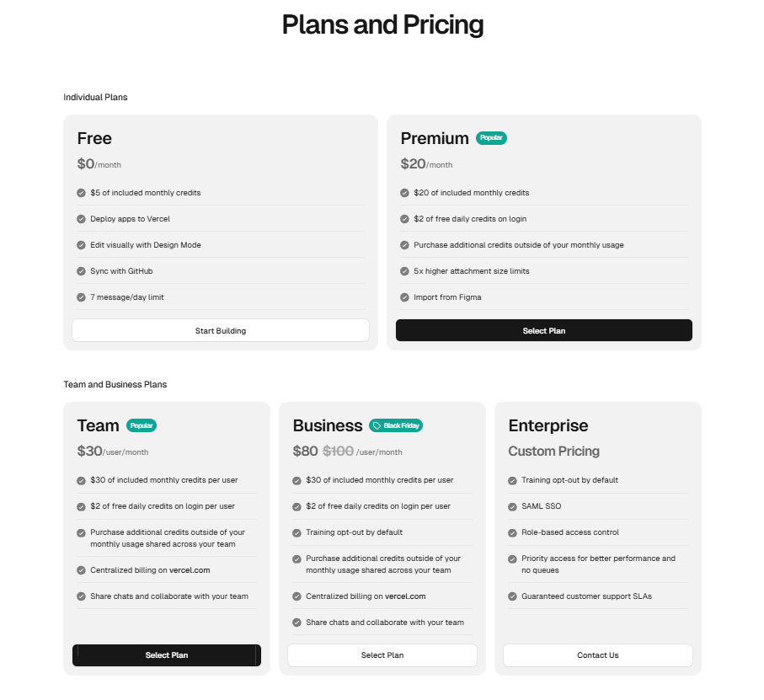Viewport: 764px width, 700px height.
Task: Click Start Building on the Free plan
Action: pos(221,330)
